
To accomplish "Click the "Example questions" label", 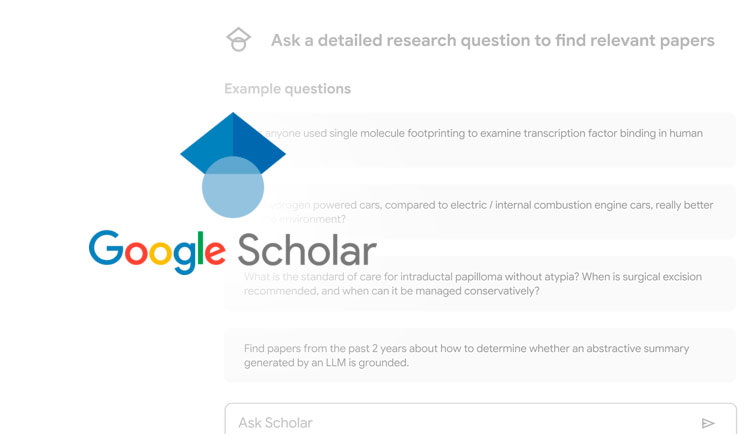I will (287, 89).
